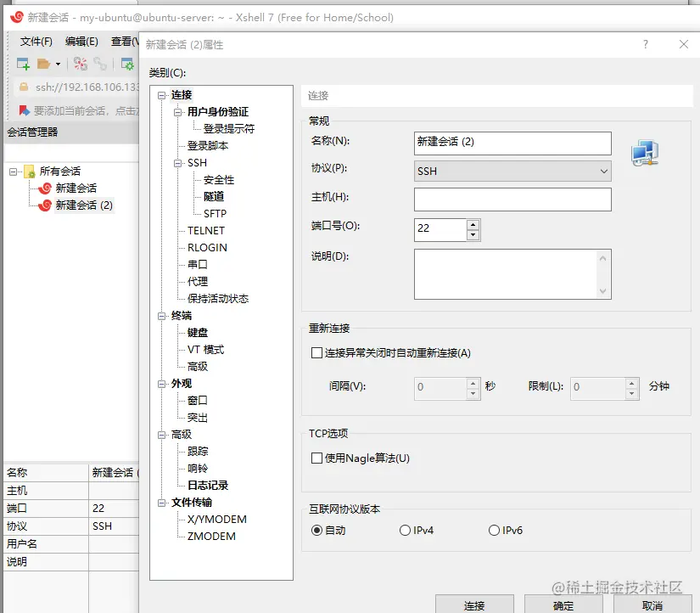This screenshot has width=700, height=613.
Task: Open the 编辑(E) menu
Action: click(81, 42)
